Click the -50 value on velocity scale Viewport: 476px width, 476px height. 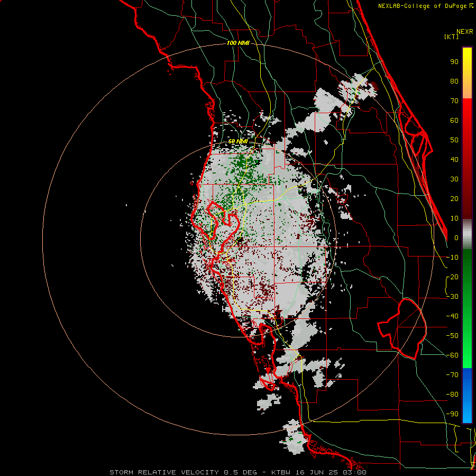click(x=452, y=336)
